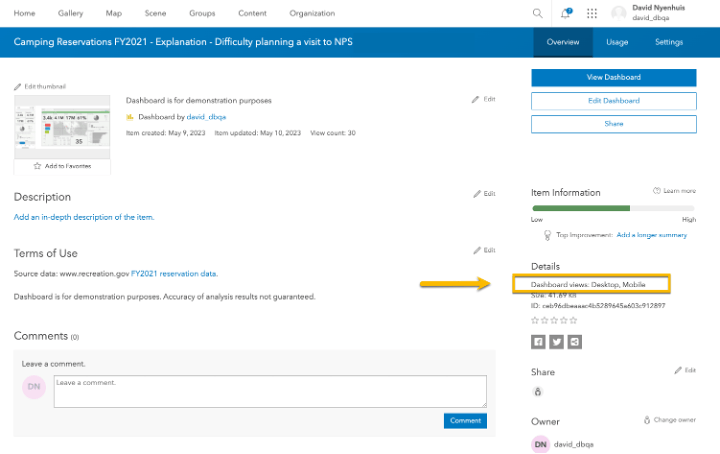This screenshot has height=454, width=720.
Task: Open the Content page
Action: point(252,13)
